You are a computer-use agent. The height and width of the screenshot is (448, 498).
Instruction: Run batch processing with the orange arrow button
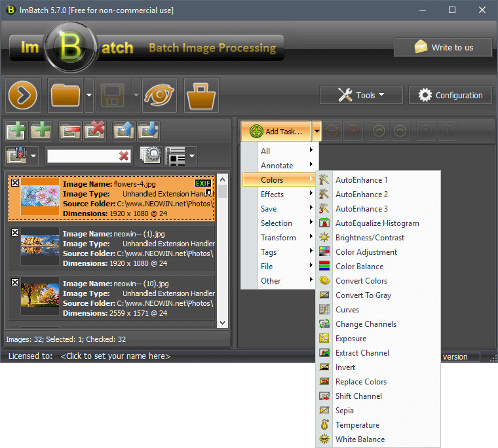coord(22,95)
